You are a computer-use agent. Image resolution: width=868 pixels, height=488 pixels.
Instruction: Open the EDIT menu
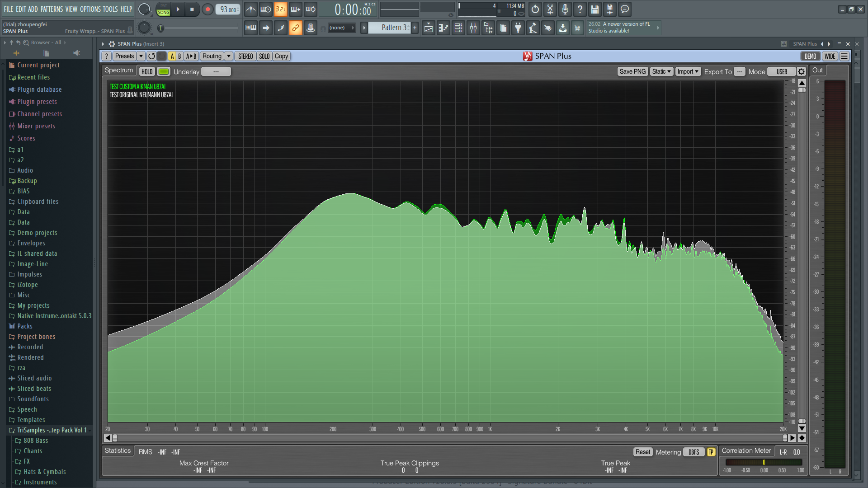click(21, 9)
